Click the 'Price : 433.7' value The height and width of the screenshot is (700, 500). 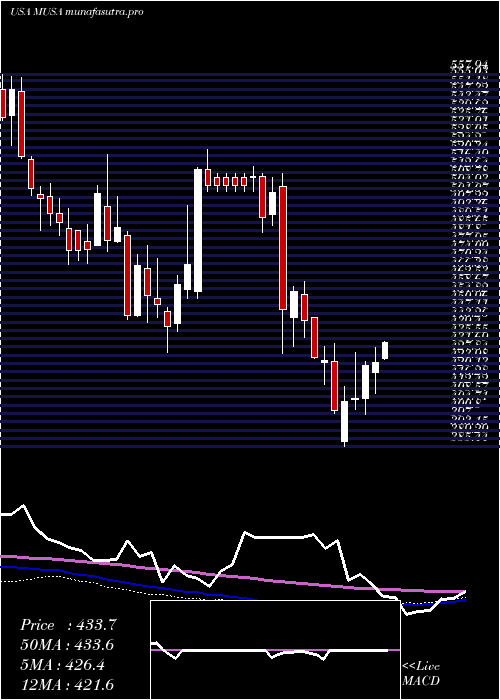coord(68,625)
